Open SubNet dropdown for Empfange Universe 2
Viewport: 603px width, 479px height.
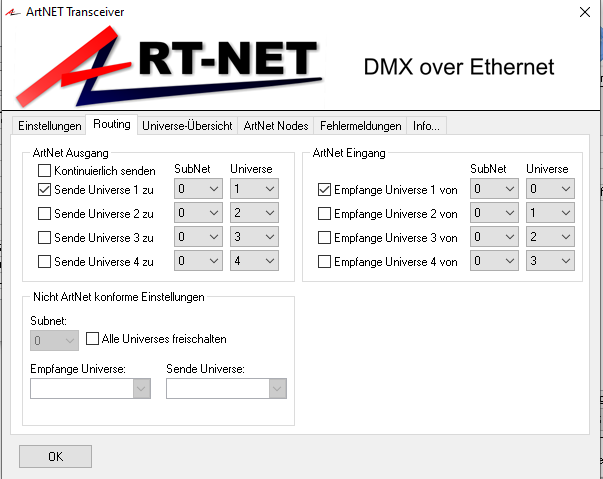(494, 213)
